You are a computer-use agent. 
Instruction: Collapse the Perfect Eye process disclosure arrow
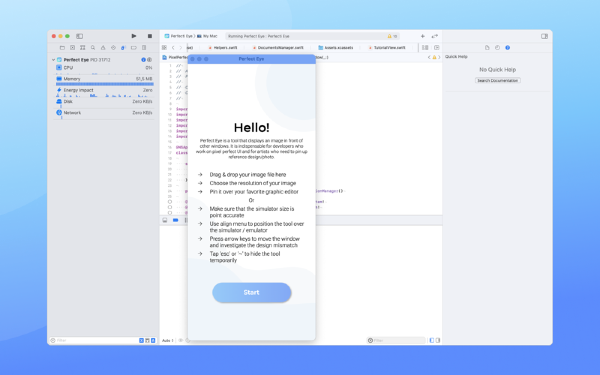pyautogui.click(x=53, y=60)
